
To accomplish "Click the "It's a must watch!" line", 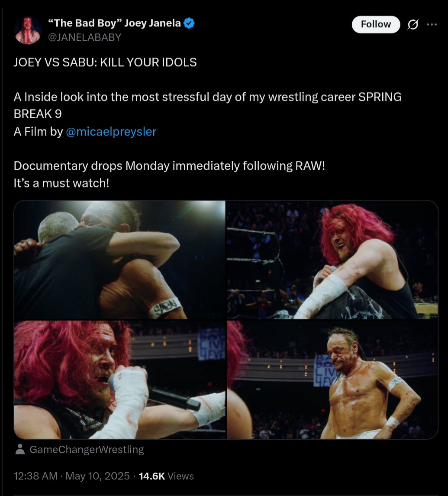I will tap(61, 183).
